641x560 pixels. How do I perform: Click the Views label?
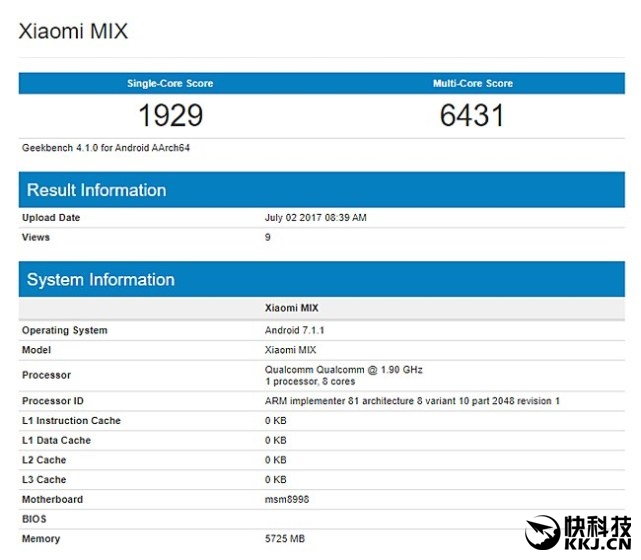(x=36, y=237)
